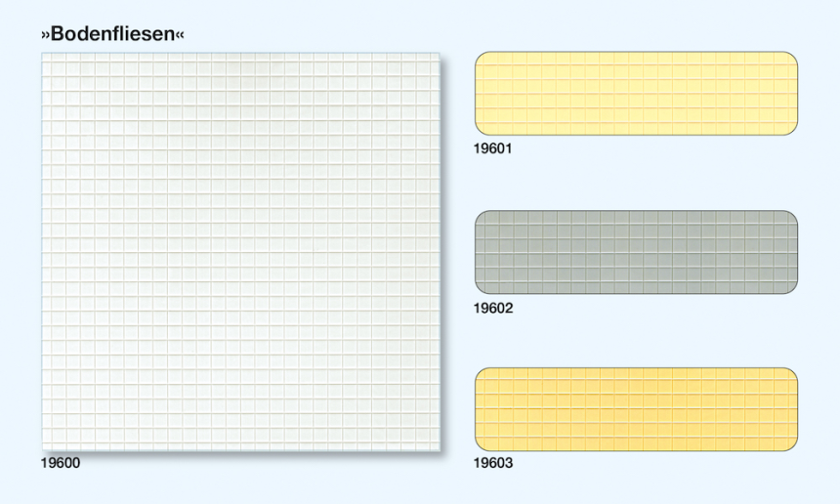Open the gray rounded tile sample

click(x=636, y=252)
